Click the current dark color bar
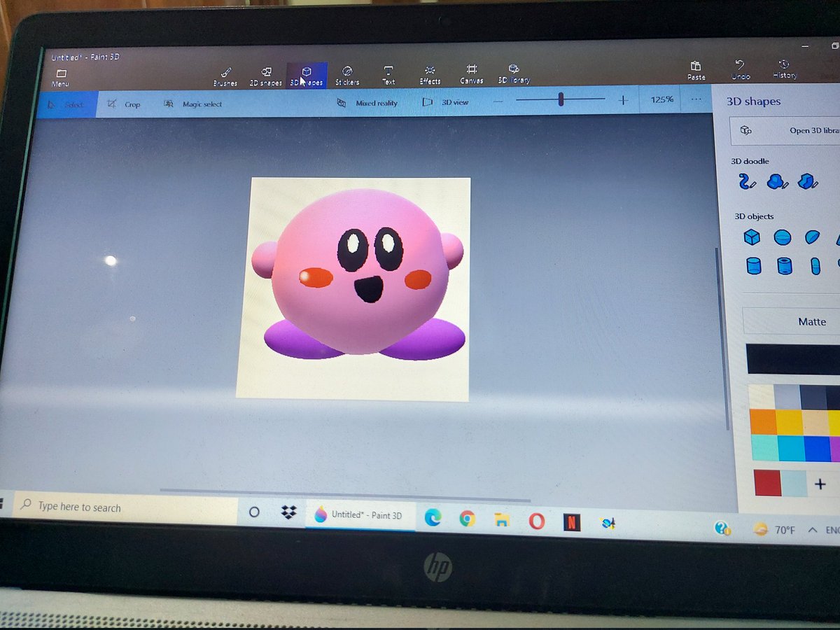The width and height of the screenshot is (840, 630). 793,358
